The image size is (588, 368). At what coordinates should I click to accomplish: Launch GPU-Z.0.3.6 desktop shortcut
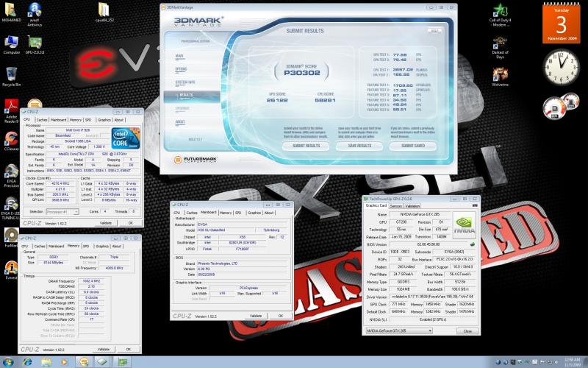click(x=35, y=45)
